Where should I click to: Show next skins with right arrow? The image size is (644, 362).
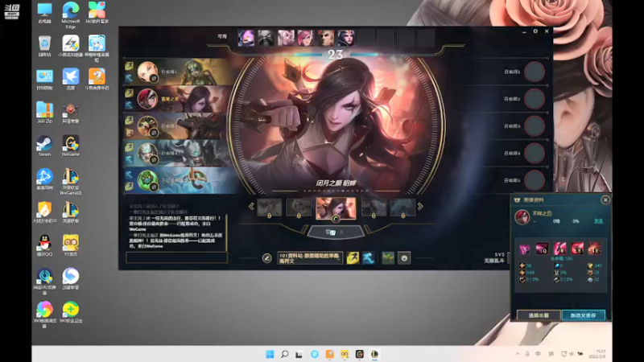pyautogui.click(x=420, y=207)
